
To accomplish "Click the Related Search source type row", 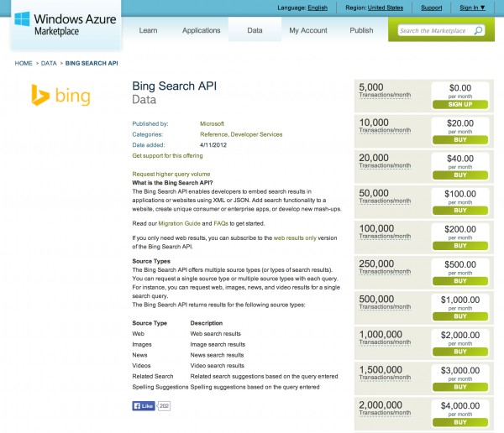I will pos(235,377).
